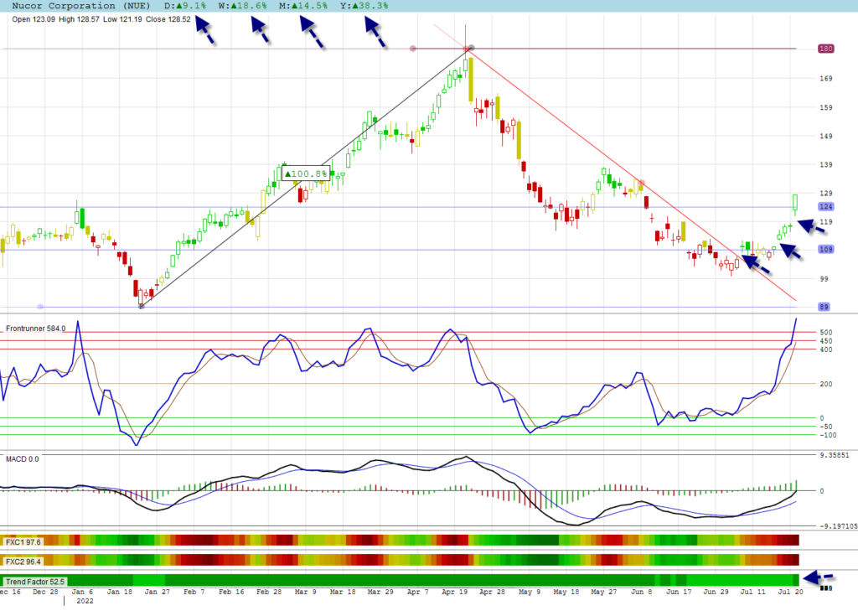
Task: Select the 89 support level tag
Action: coord(824,307)
